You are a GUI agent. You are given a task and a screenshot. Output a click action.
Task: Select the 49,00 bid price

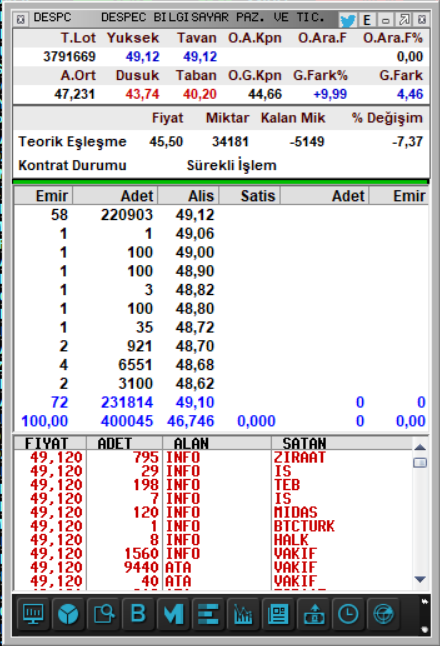pyautogui.click(x=195, y=252)
